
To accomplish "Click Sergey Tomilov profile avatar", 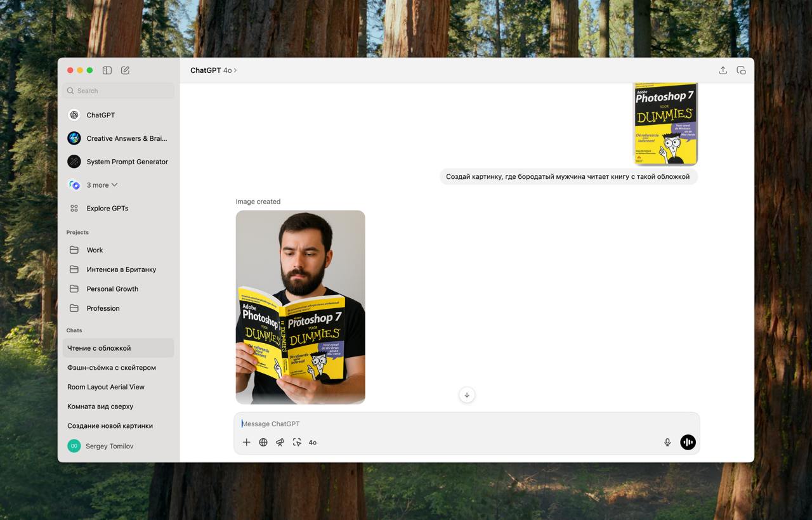I will [74, 446].
